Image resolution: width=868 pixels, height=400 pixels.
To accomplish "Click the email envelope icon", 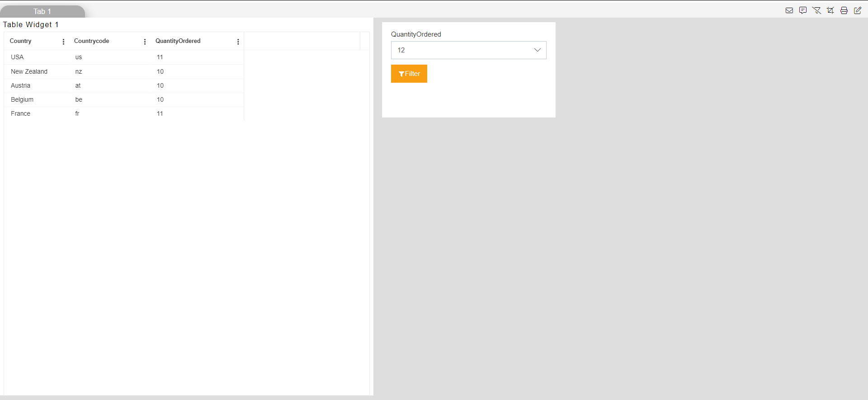I will (789, 10).
